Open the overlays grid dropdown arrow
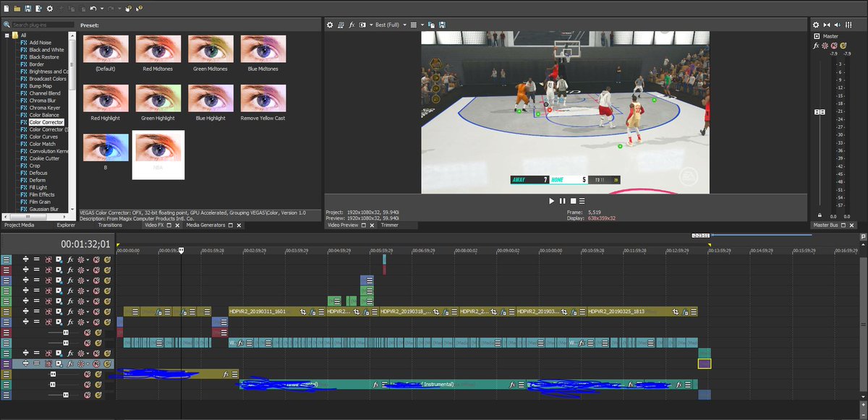 (x=422, y=25)
